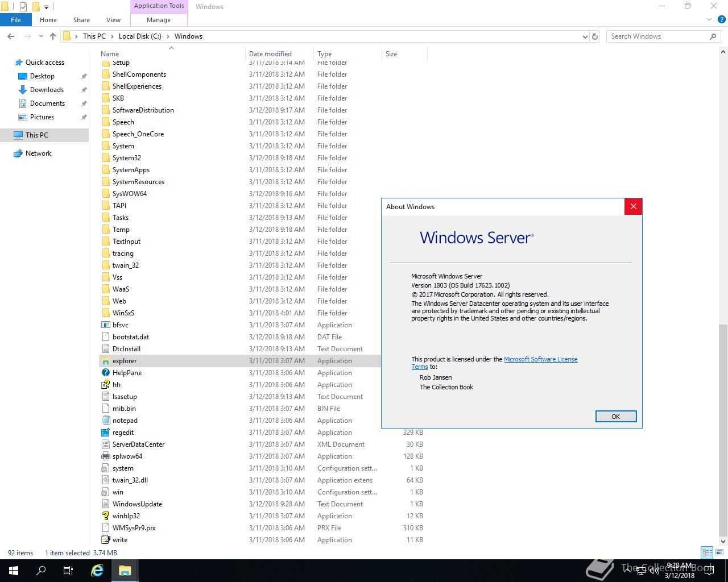Open the recent locations dropdown arrow
Image resolution: width=728 pixels, height=582 pixels.
coord(41,36)
